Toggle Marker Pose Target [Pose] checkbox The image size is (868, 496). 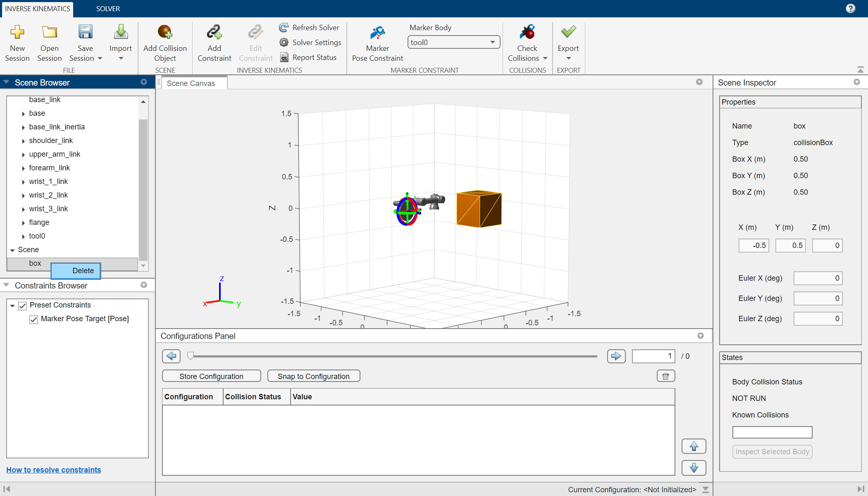(x=34, y=319)
